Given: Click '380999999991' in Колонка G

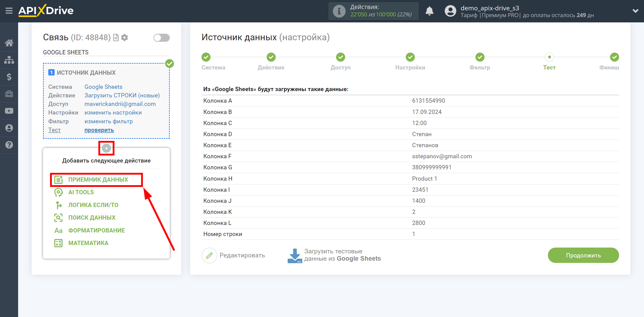Looking at the screenshot, I should coord(432,167).
